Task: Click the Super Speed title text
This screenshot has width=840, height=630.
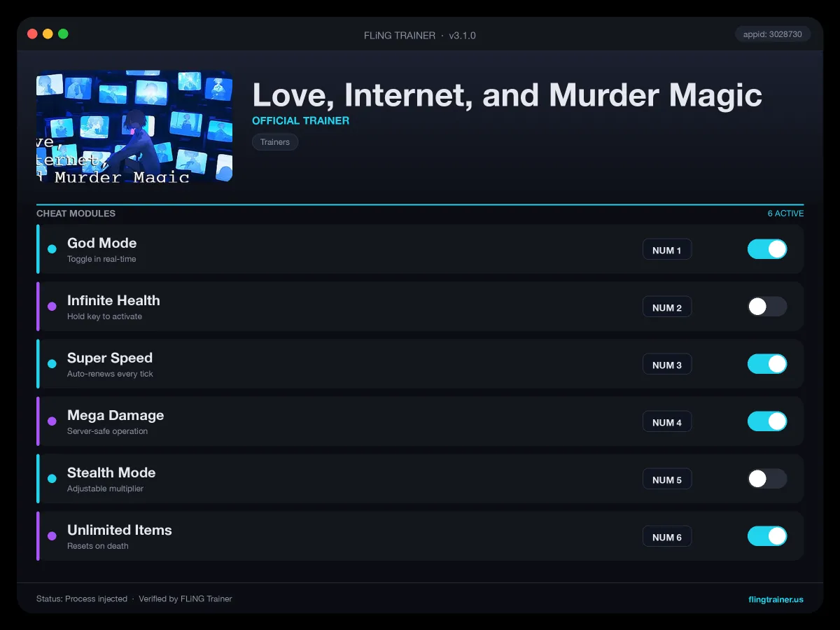Action: point(110,358)
